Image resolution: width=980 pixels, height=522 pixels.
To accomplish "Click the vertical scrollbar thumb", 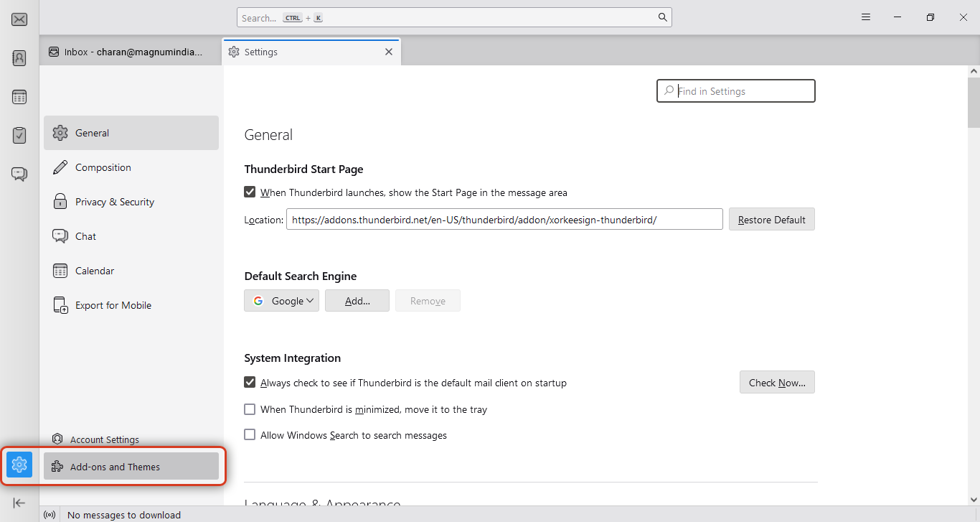I will pos(974,103).
